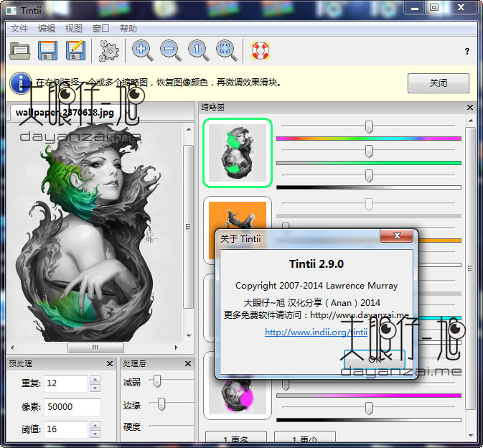
Task: Decrease 重复 with down arrow
Action: pyautogui.click(x=95, y=388)
